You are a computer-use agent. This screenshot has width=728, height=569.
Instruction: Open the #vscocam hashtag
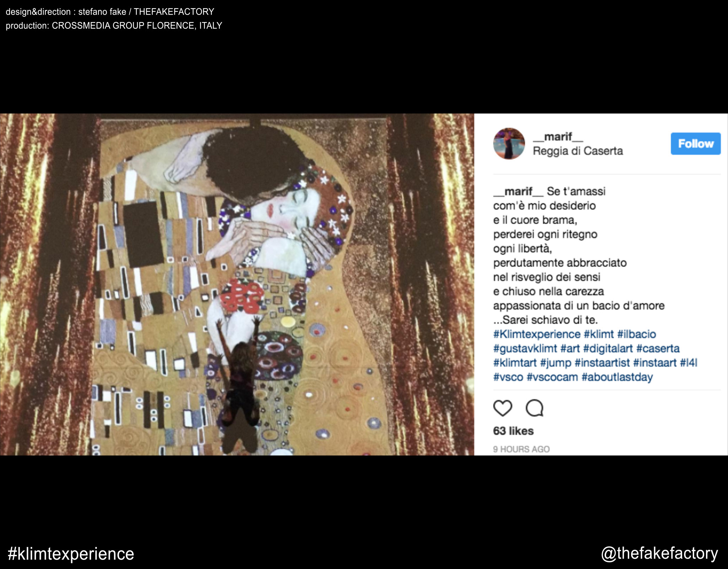pos(552,377)
